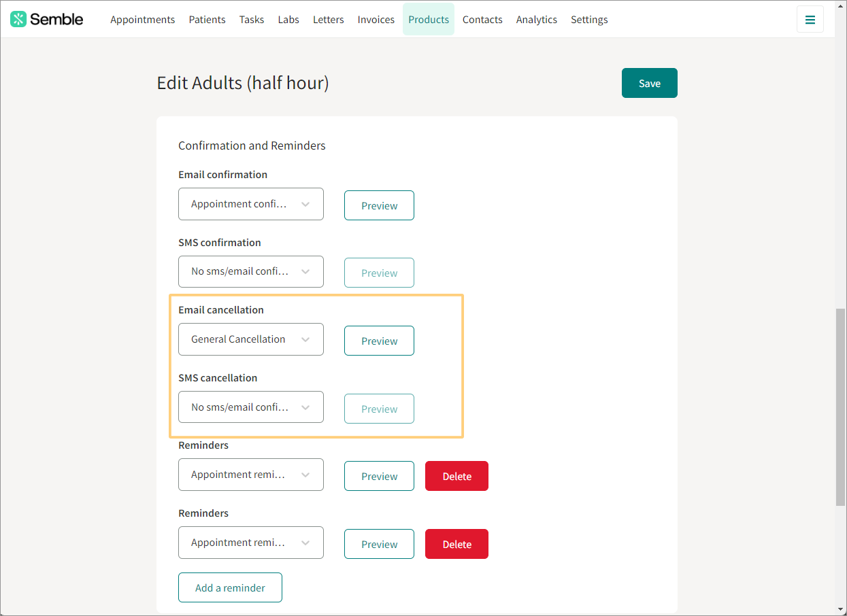Expand the Email confirmation dropdown chevron
Image resolution: width=847 pixels, height=616 pixels.
pyautogui.click(x=305, y=204)
